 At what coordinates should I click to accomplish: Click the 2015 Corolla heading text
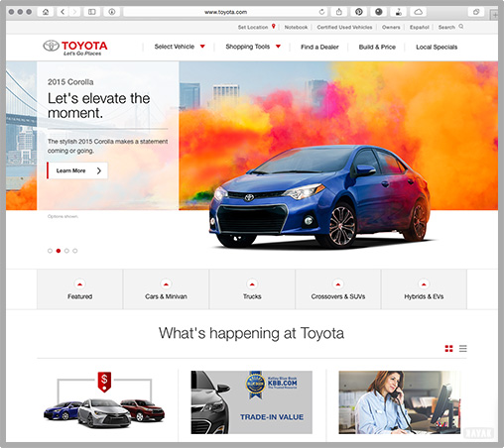click(x=70, y=82)
